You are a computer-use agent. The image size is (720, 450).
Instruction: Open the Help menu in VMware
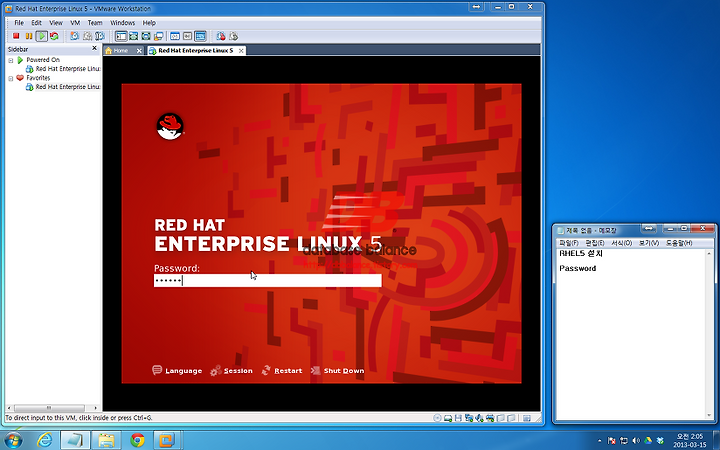tap(149, 22)
